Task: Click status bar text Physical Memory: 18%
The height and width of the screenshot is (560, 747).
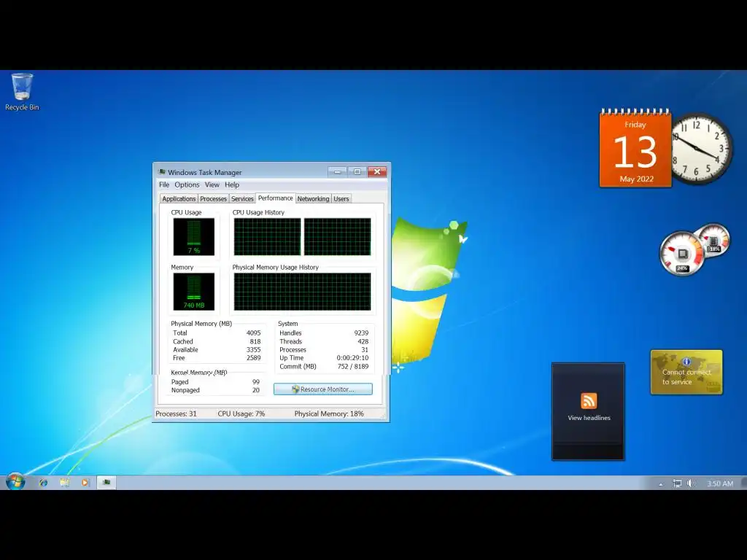Action: pos(329,414)
